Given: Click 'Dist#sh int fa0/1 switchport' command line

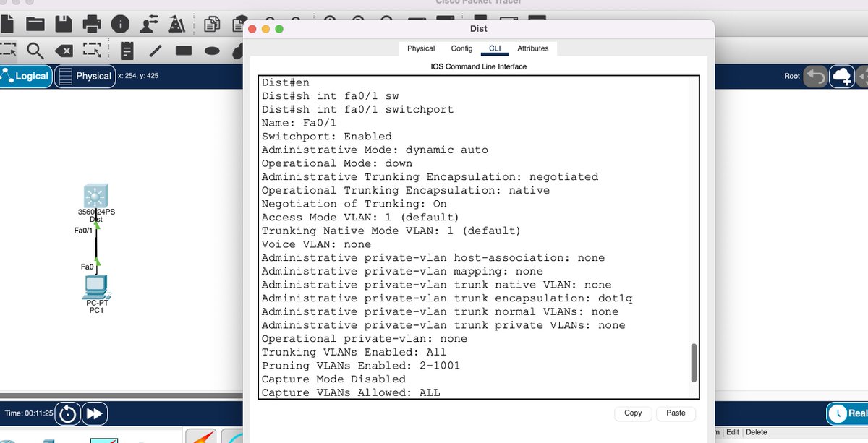Looking at the screenshot, I should (357, 109).
